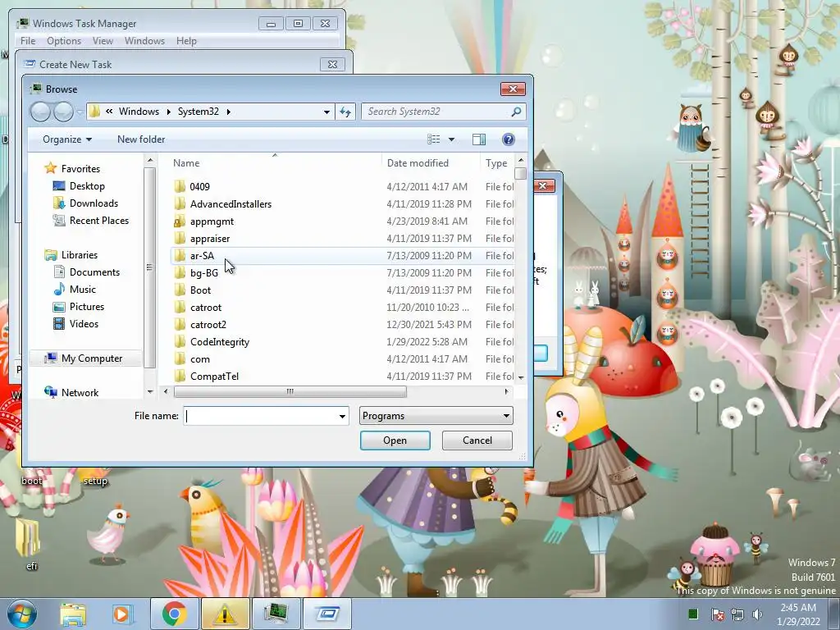Expand the File name dropdown
The height and width of the screenshot is (630, 840).
(342, 416)
